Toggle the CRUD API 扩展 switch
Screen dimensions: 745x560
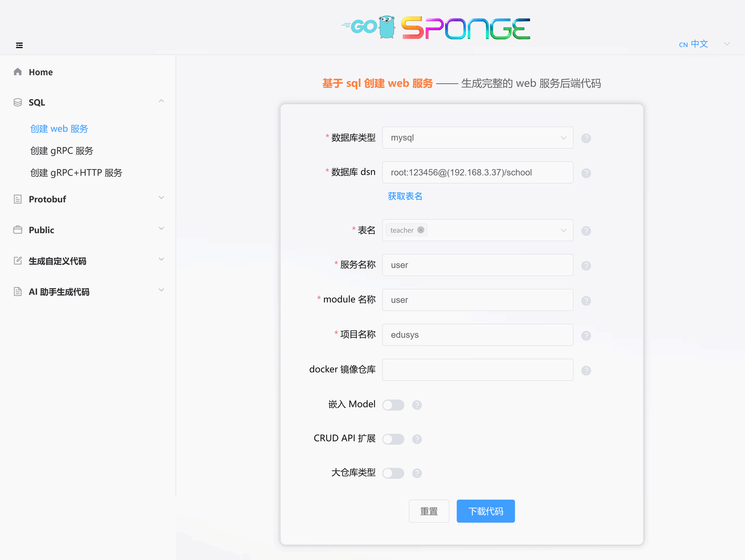[x=393, y=439]
